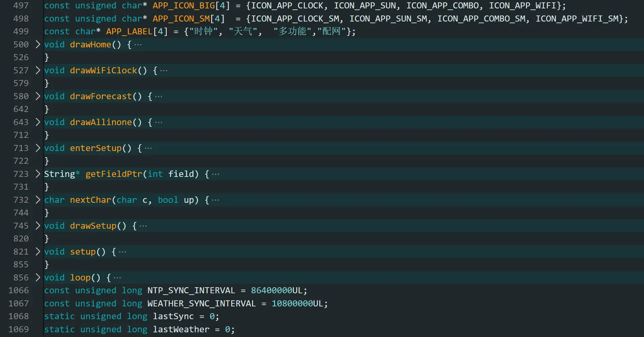Unfold the nextChar function chevron

point(38,200)
